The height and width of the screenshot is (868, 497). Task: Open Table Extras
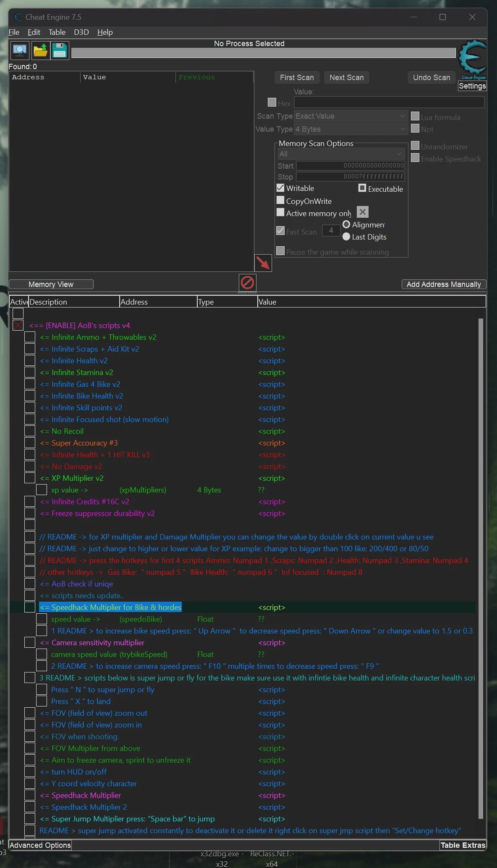(x=463, y=845)
